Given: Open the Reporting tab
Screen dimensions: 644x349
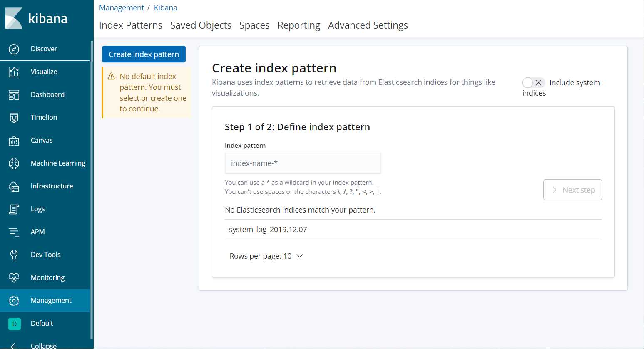Looking at the screenshot, I should [x=299, y=25].
